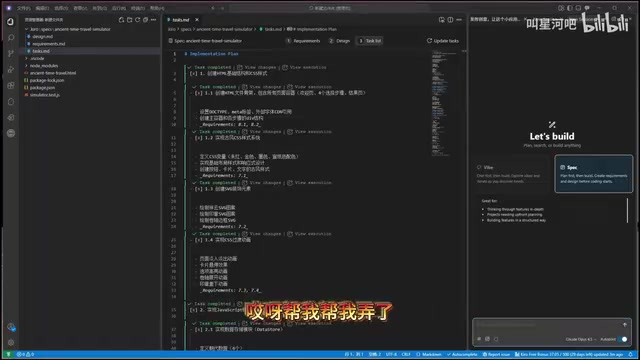This screenshot has width=640, height=360.
Task: Open the Claude Opus model dropdown
Action: click(581, 339)
